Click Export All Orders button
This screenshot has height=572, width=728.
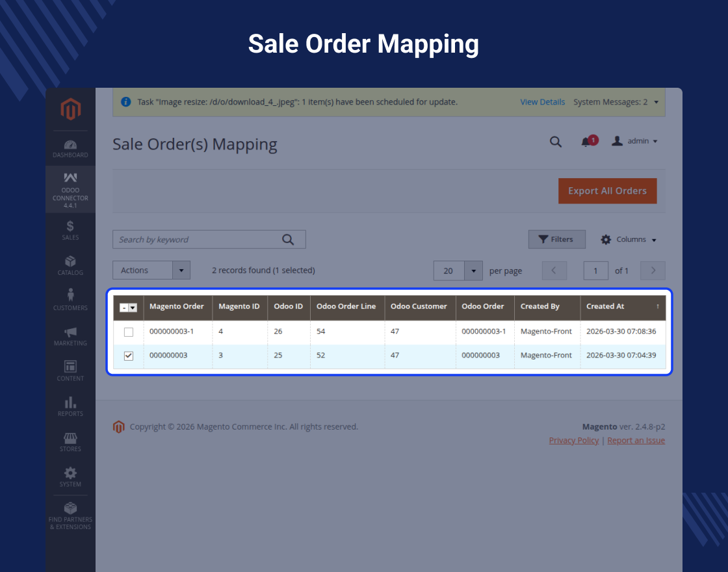(607, 191)
